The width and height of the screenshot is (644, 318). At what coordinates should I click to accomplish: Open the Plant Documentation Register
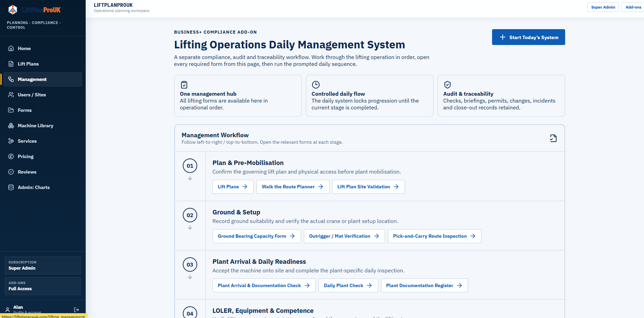(425, 285)
